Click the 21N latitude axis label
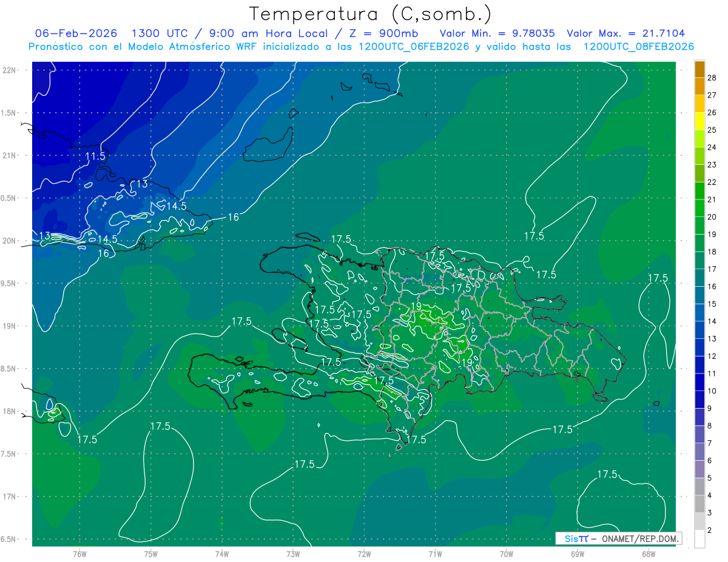The width and height of the screenshot is (728, 562). (9, 155)
